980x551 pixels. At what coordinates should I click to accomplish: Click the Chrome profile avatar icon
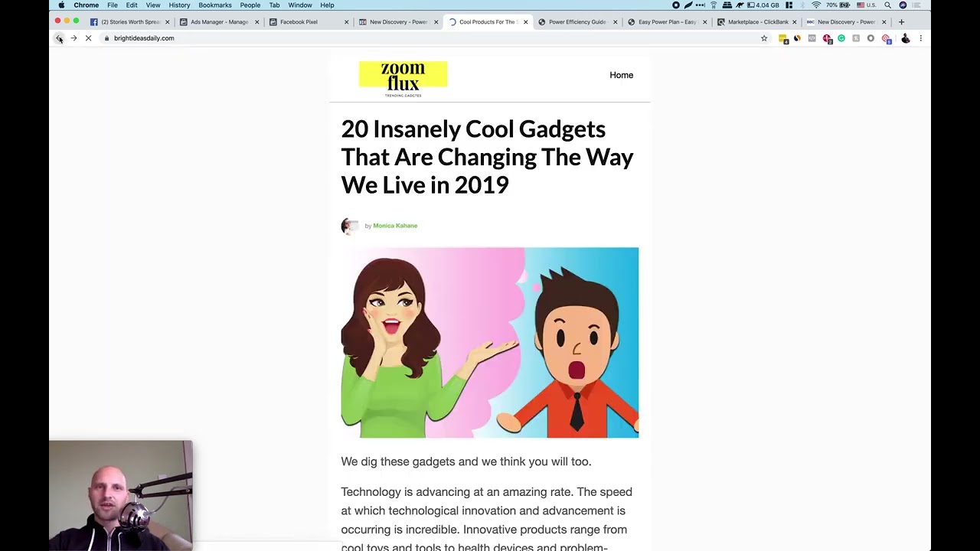click(x=906, y=38)
